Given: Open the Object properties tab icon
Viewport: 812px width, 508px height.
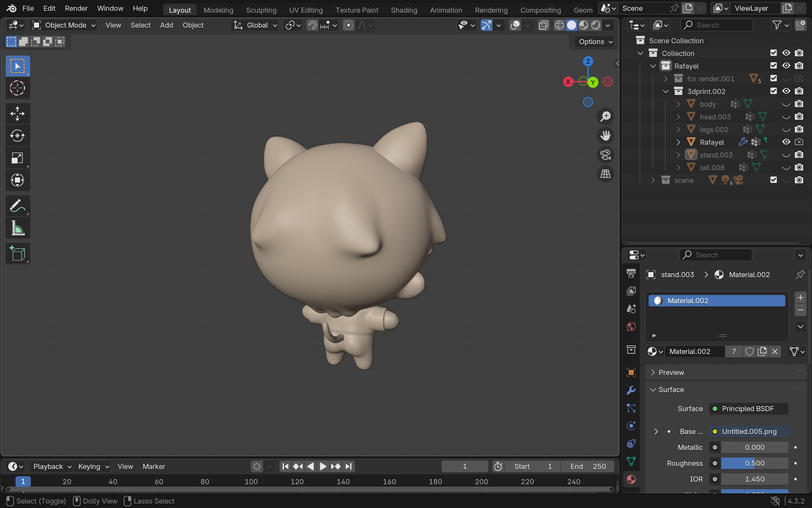Looking at the screenshot, I should click(x=631, y=372).
